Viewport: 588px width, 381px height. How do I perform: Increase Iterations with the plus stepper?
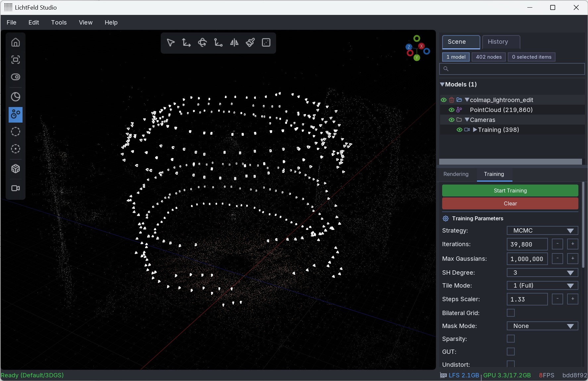point(572,244)
